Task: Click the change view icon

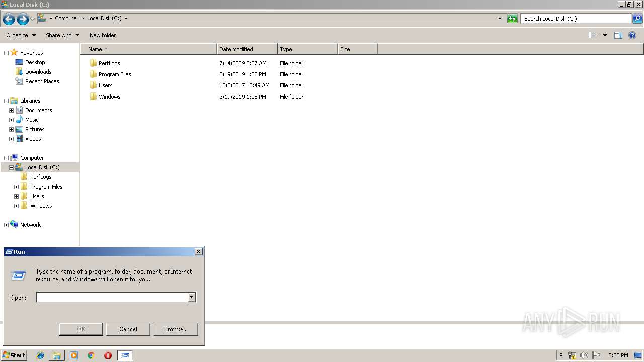Action: pos(593,35)
